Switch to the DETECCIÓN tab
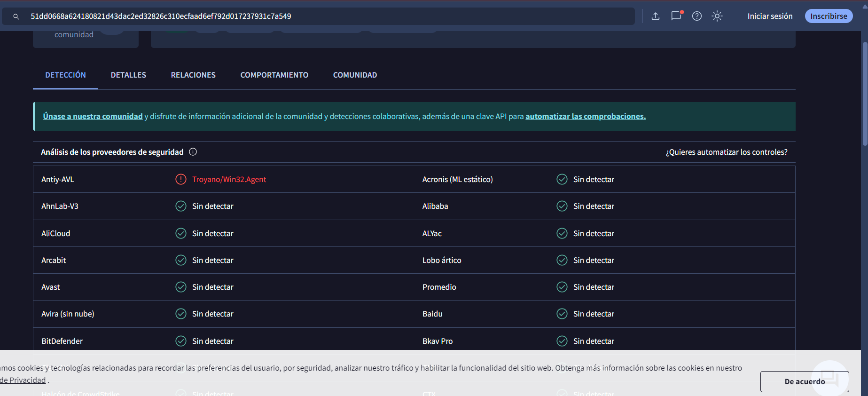The image size is (868, 396). (65, 75)
